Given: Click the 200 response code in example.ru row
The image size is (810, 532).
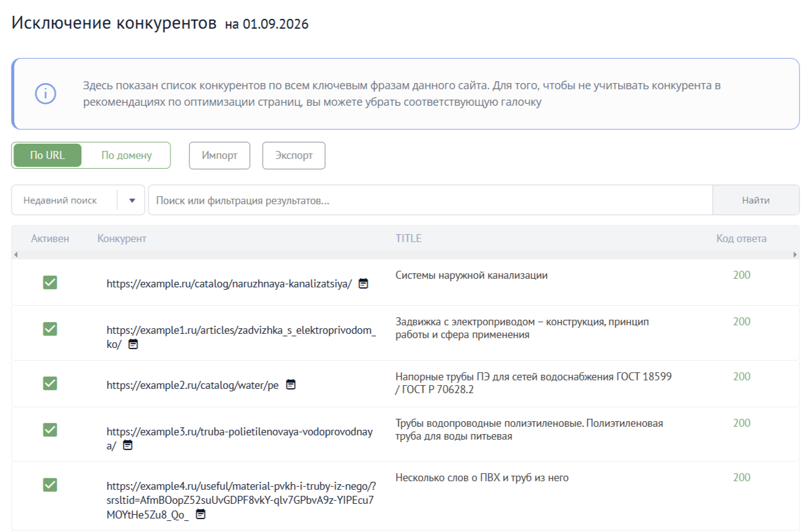Looking at the screenshot, I should [742, 275].
